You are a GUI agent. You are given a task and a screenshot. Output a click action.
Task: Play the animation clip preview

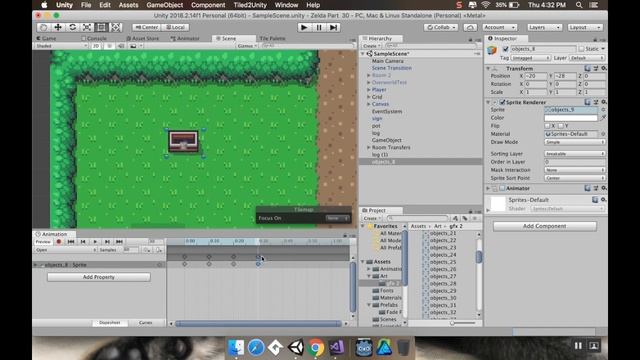[95, 242]
